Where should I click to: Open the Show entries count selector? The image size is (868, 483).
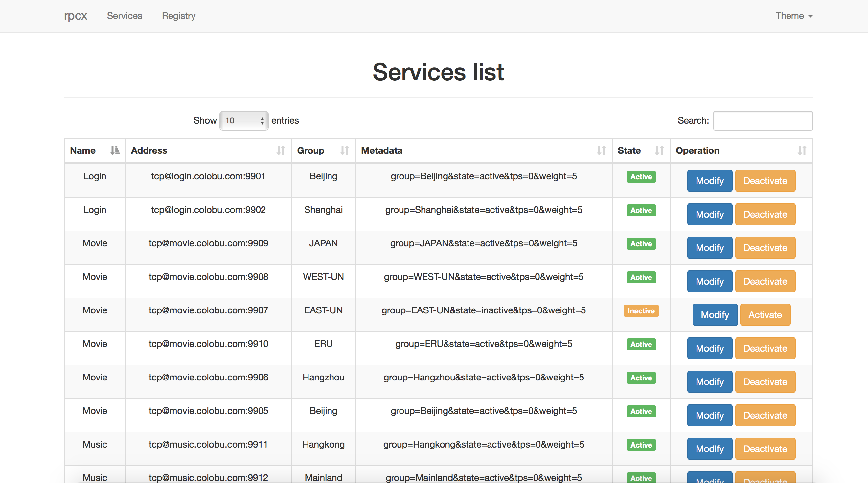(x=244, y=121)
